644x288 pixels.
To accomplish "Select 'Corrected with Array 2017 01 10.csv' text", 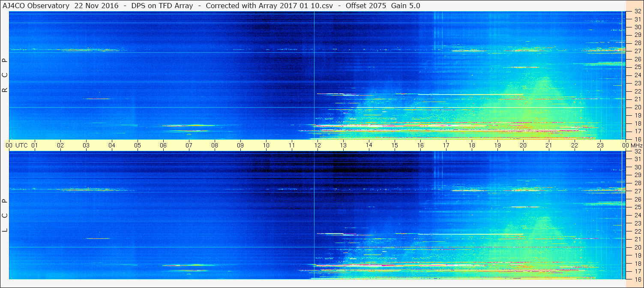I will [270, 6].
